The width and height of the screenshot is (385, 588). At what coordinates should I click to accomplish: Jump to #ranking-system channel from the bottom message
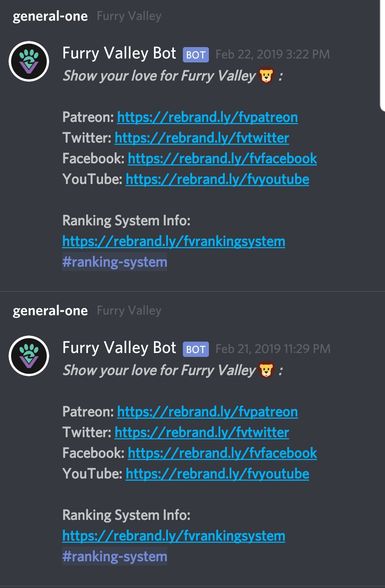coord(115,557)
